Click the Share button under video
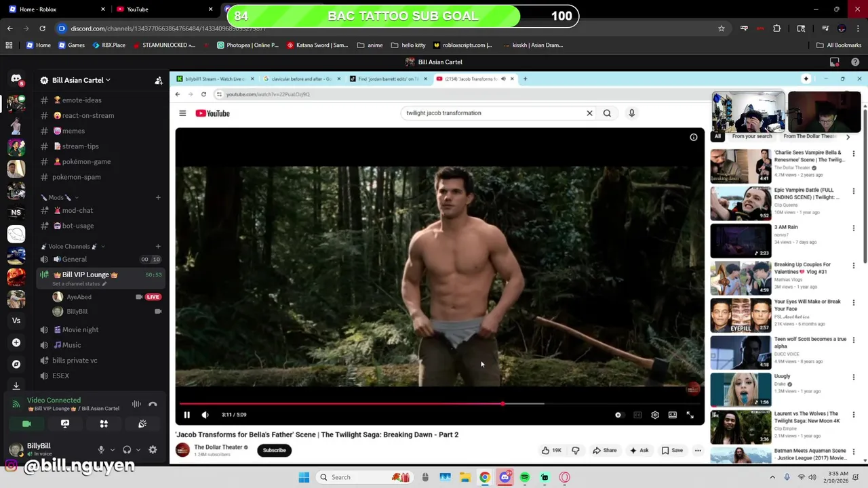 [x=604, y=450]
